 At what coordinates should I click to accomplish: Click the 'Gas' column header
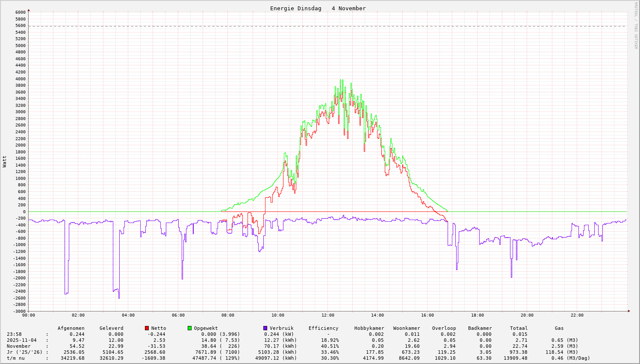point(559,328)
